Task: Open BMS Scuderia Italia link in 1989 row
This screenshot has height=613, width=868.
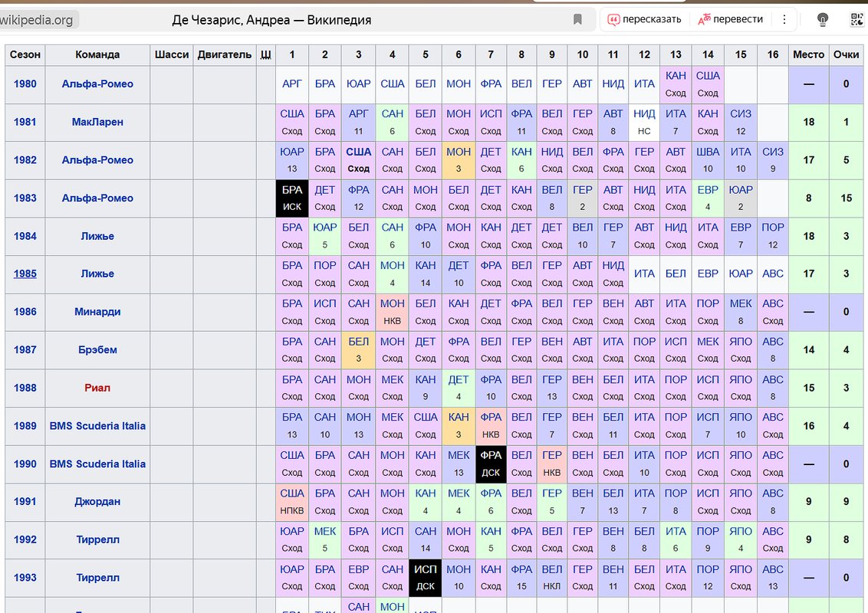Action: [97, 426]
